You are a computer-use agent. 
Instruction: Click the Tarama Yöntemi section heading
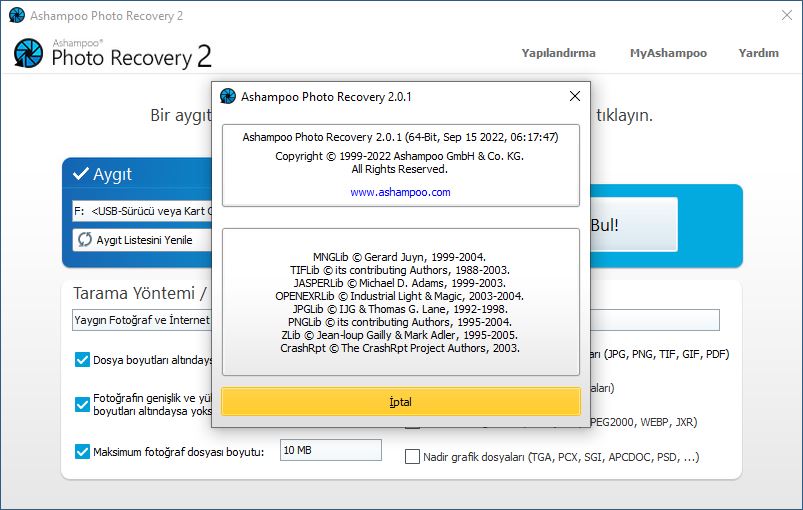pyautogui.click(x=140, y=293)
